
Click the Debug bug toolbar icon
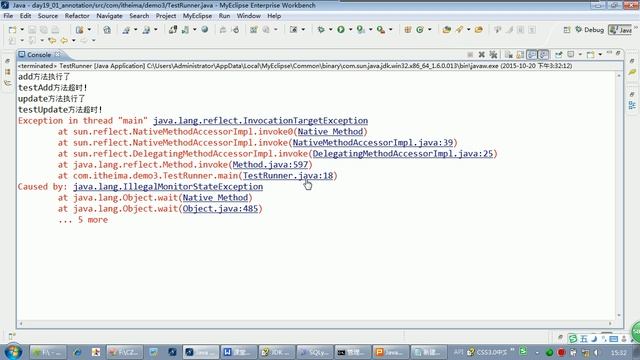[321, 29]
